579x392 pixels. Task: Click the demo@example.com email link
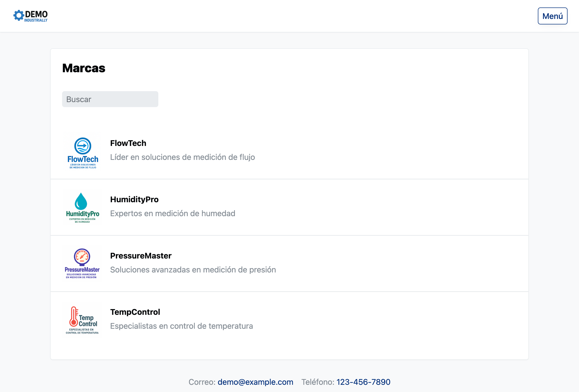(255, 382)
